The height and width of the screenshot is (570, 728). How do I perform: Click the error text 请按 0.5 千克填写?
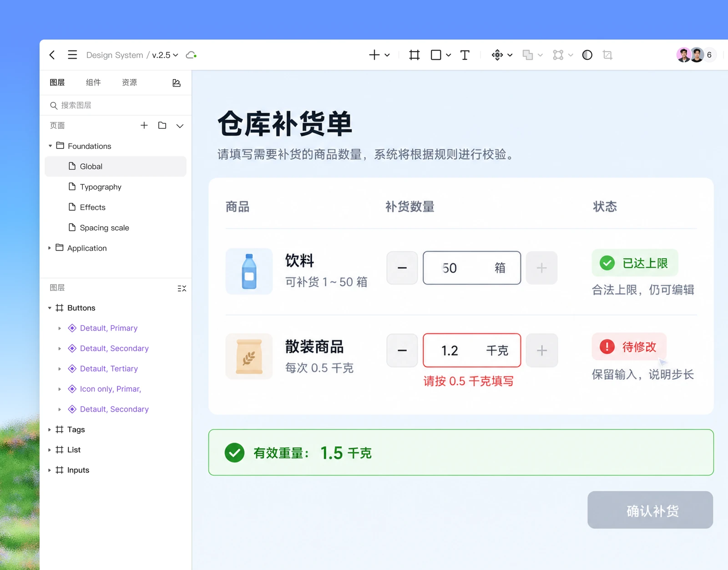point(468,381)
